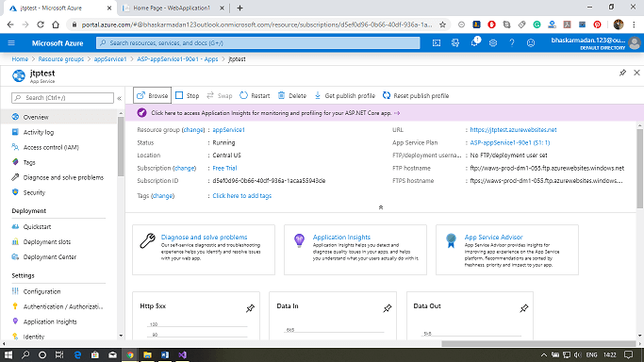The height and width of the screenshot is (362, 644).
Task: Open the Application Insights card
Action: click(355, 250)
